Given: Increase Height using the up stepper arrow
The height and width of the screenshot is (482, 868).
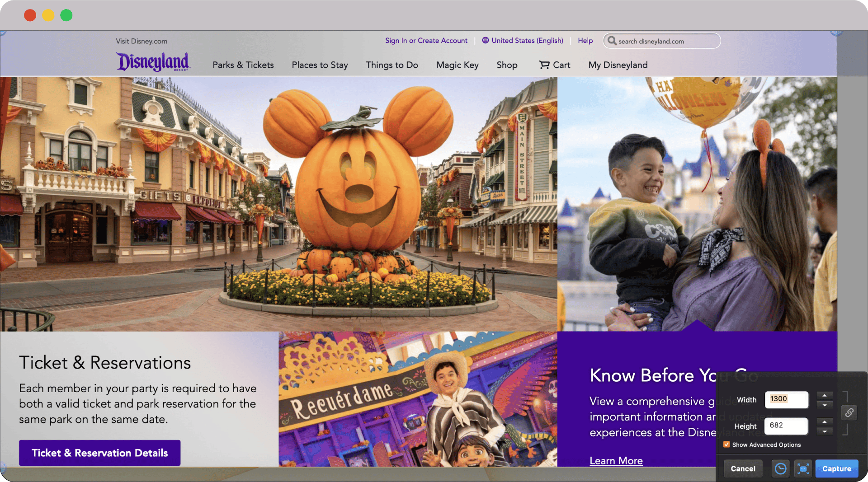Looking at the screenshot, I should (825, 421).
